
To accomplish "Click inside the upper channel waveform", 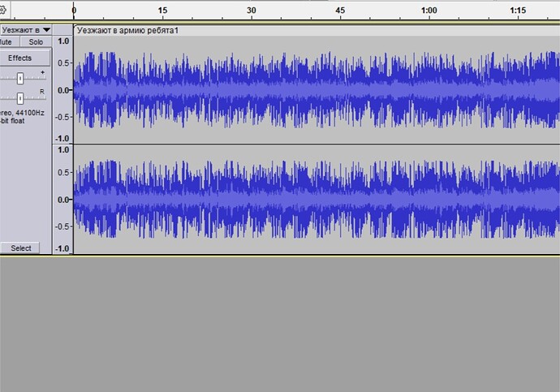I will (x=308, y=89).
